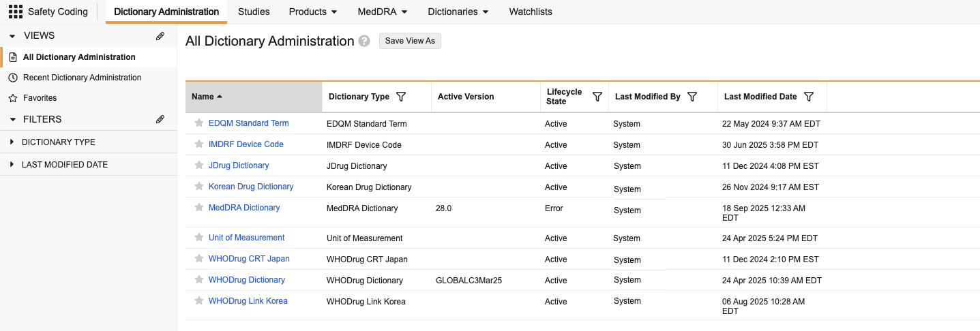Switch to the Studies tab
The width and height of the screenshot is (980, 331).
pyautogui.click(x=254, y=12)
